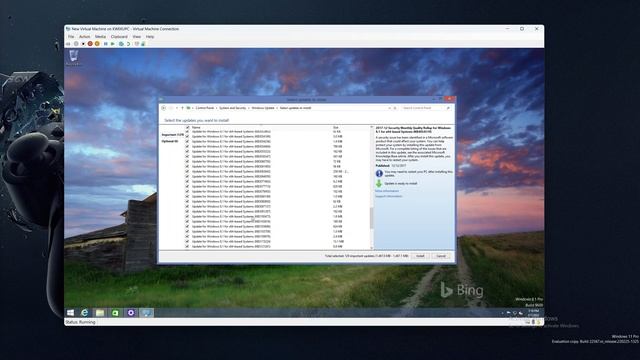Go to the System and Security breadcrumb
This screenshot has height=360, width=640.
click(x=233, y=108)
